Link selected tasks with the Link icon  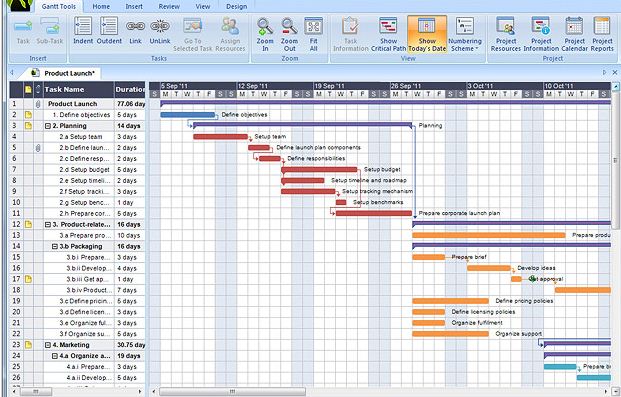[135, 26]
